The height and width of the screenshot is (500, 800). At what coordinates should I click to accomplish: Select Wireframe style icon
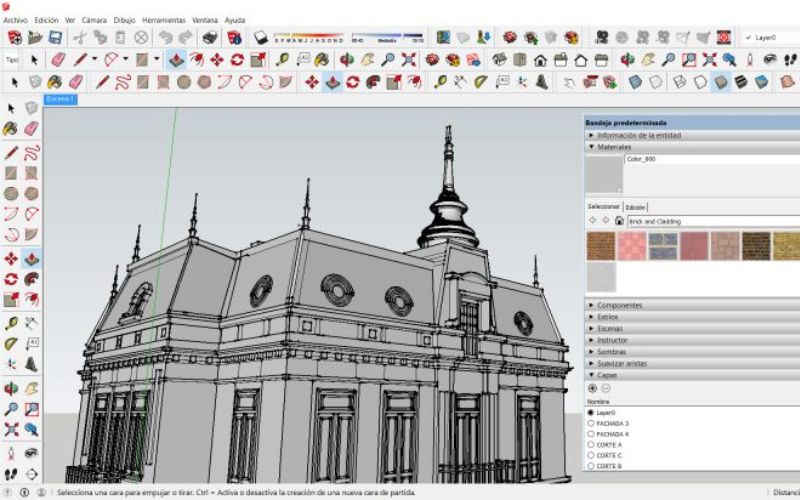(680, 82)
